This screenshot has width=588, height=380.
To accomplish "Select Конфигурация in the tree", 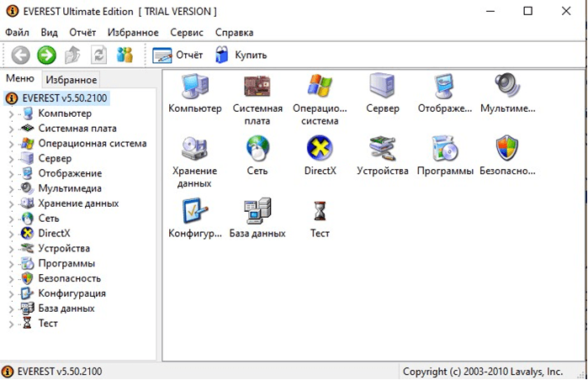I will coord(72,293).
